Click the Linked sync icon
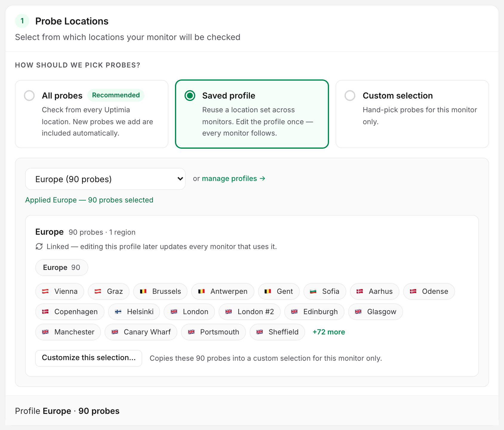504x430 pixels. (39, 246)
